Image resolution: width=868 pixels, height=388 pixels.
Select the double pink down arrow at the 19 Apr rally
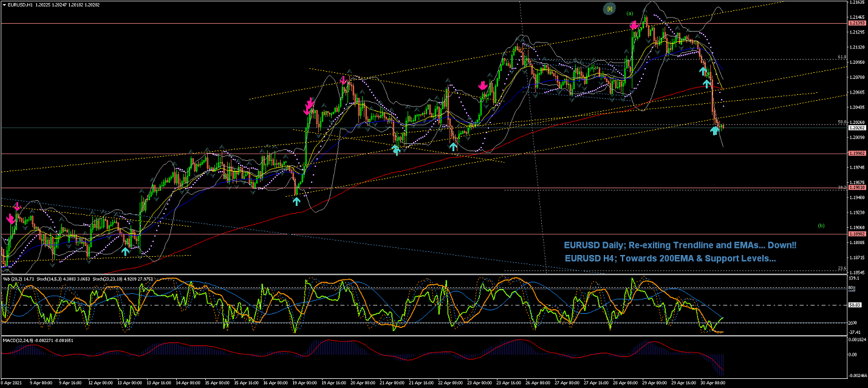309,106
